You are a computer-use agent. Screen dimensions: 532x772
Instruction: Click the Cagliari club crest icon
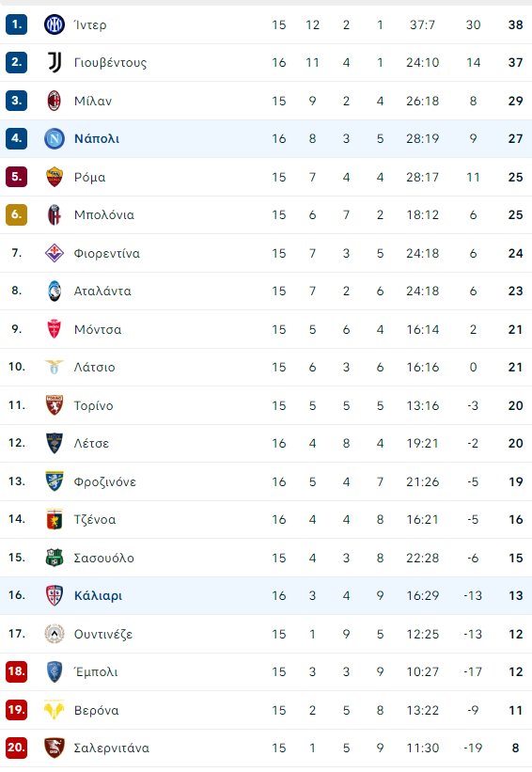tap(55, 595)
